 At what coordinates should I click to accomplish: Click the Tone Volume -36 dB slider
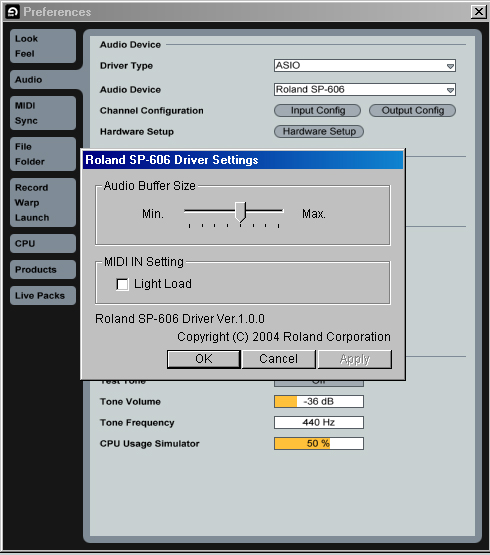pos(319,402)
